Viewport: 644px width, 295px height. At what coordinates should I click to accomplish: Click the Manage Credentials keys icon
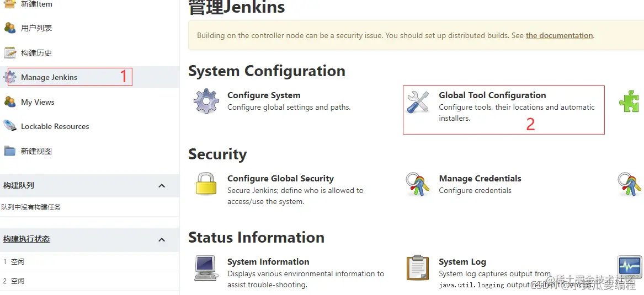pyautogui.click(x=418, y=184)
